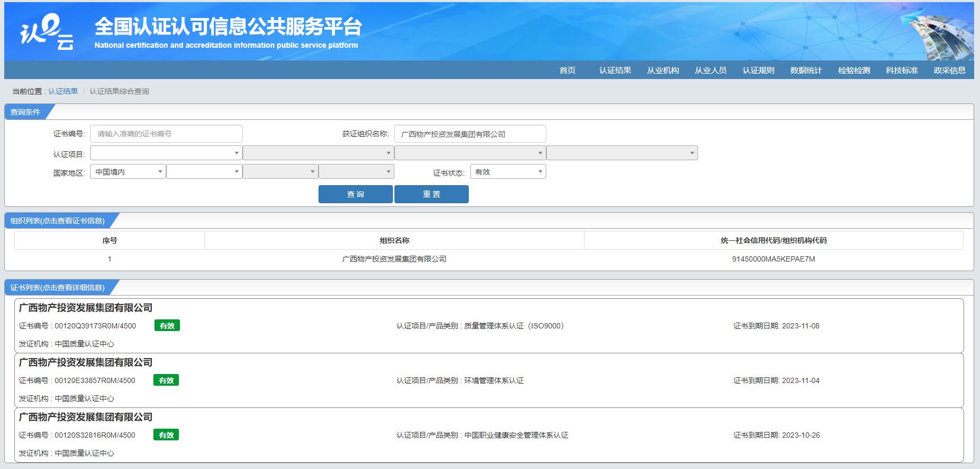Screen dimensions: 980x469
Task: Click the 获证组织名称 text field
Action: coord(470,134)
